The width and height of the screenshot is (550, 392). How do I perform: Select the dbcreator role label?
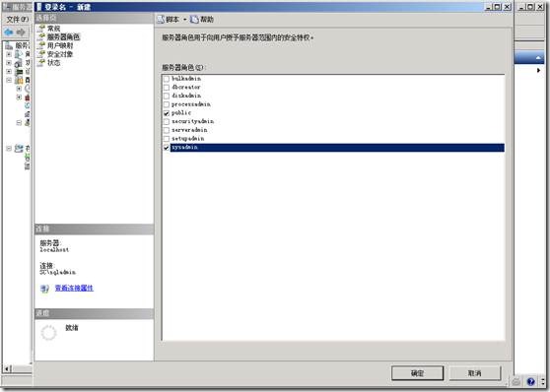[x=186, y=87]
